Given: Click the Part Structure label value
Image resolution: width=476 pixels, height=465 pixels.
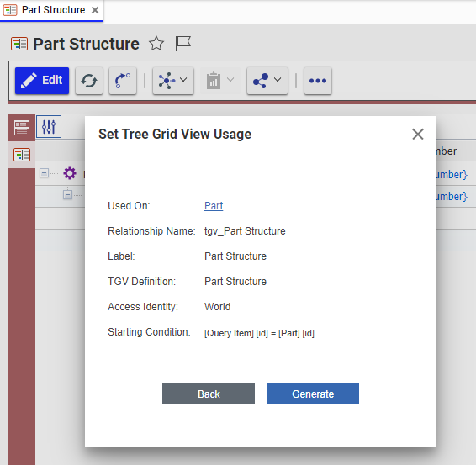Looking at the screenshot, I should 235,256.
